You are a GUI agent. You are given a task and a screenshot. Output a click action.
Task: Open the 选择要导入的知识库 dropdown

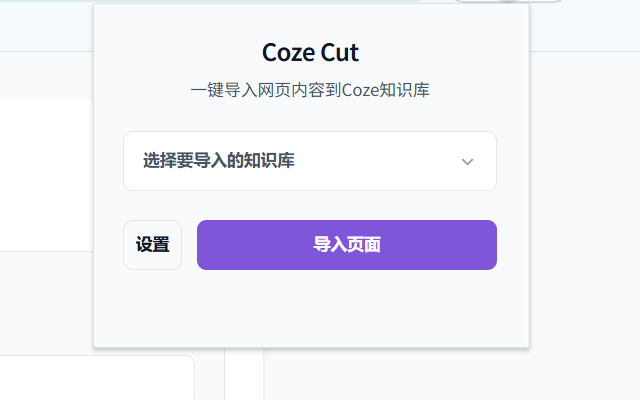[310, 161]
